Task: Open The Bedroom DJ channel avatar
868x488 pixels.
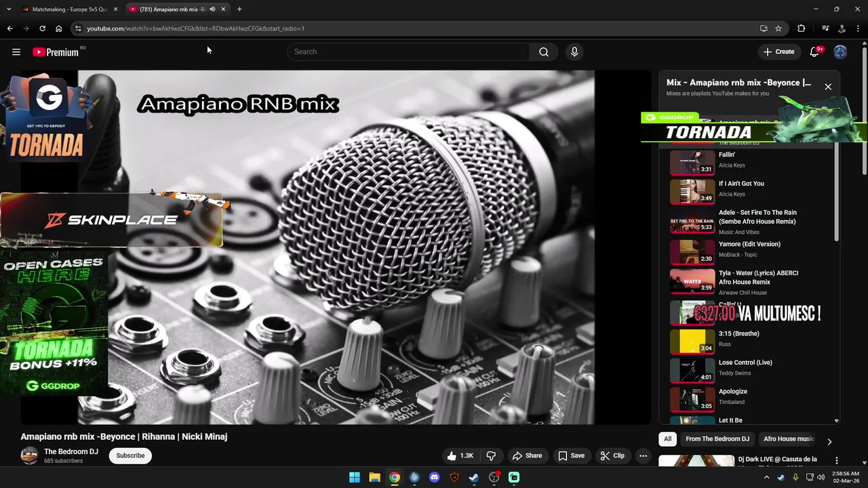Action: coord(29,455)
